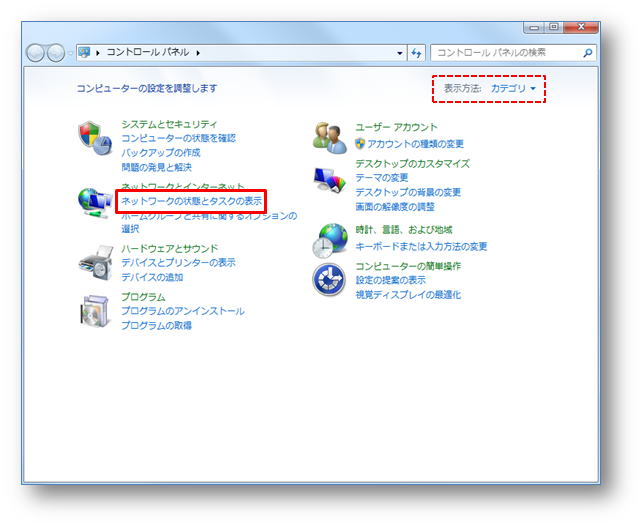Click コンピューターの状態を確認 link

[178, 138]
